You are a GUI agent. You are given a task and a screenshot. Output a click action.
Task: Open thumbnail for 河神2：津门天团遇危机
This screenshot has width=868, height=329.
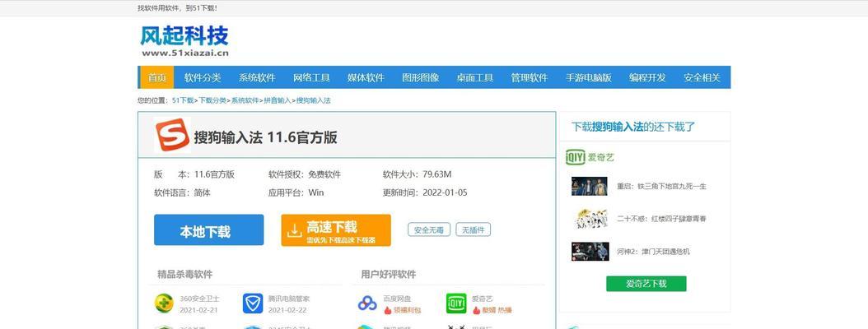[x=590, y=252]
